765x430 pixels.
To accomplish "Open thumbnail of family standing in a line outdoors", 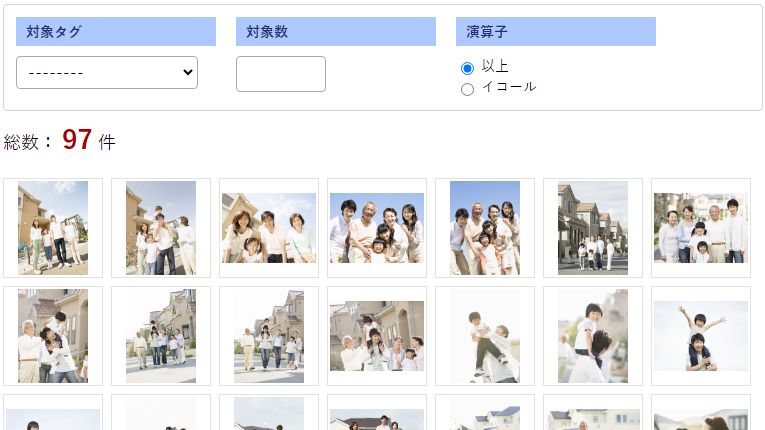I will [x=701, y=228].
